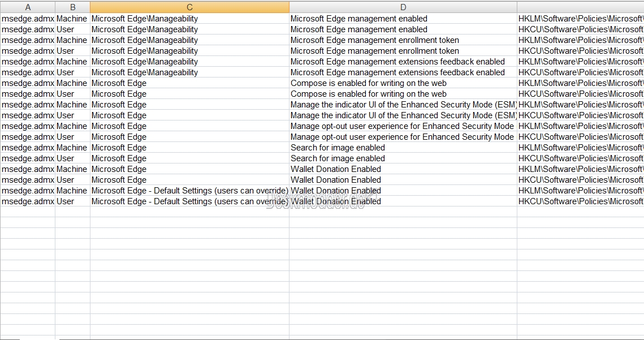Image resolution: width=644 pixels, height=340 pixels.
Task: Select 'Microsoft Edge' cell in Machine 'Search for image' row
Action: pos(189,147)
